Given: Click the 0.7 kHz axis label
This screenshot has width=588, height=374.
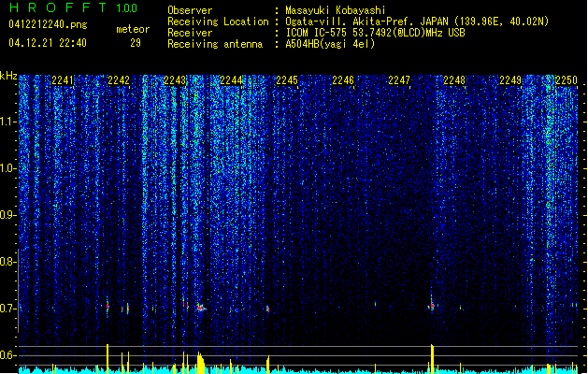Looking at the screenshot, I should (x=8, y=309).
